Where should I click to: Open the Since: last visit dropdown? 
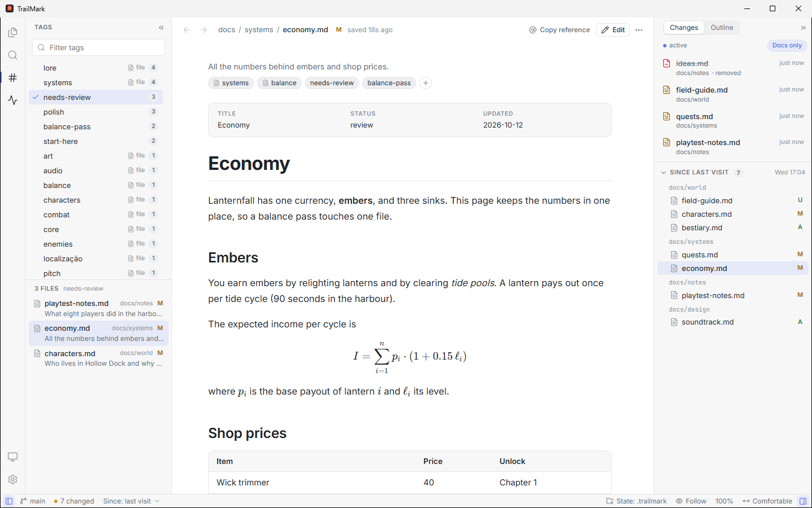[131, 501]
